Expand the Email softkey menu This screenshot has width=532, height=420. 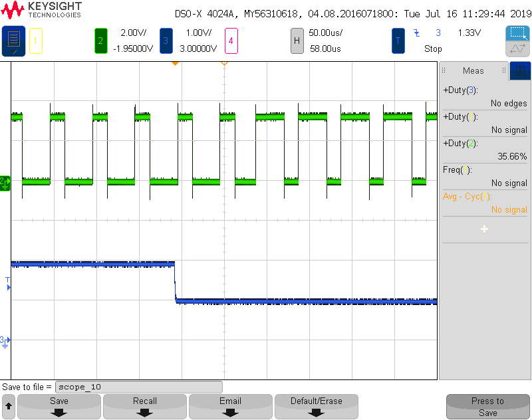[x=230, y=407]
